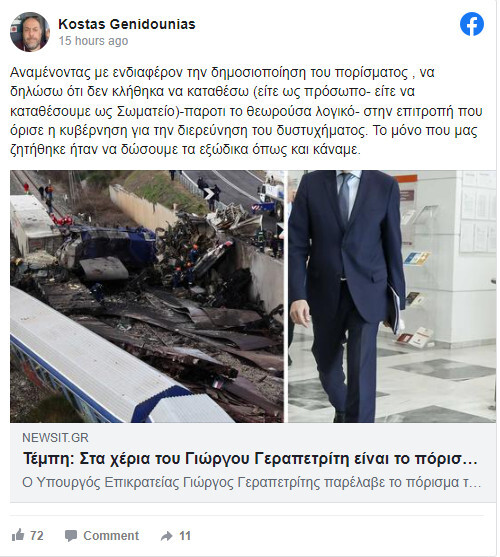Image resolution: width=500 pixels, height=557 pixels.
Task: Click the word εξώδικα in the post
Action: [217, 150]
